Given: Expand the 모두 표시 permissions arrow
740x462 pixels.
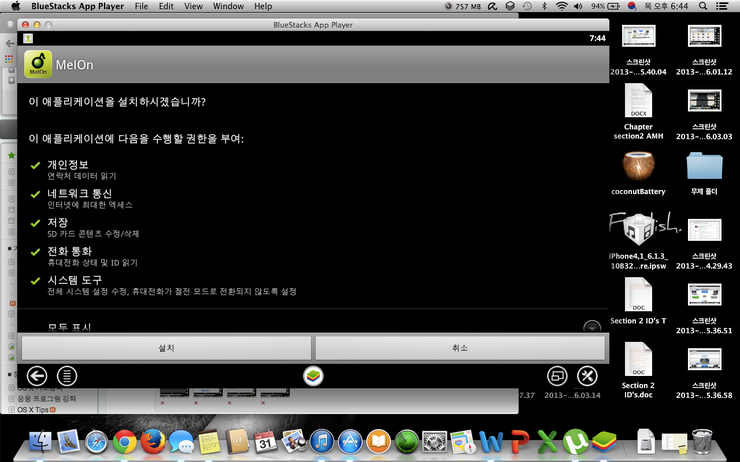Looking at the screenshot, I should coord(592,327).
